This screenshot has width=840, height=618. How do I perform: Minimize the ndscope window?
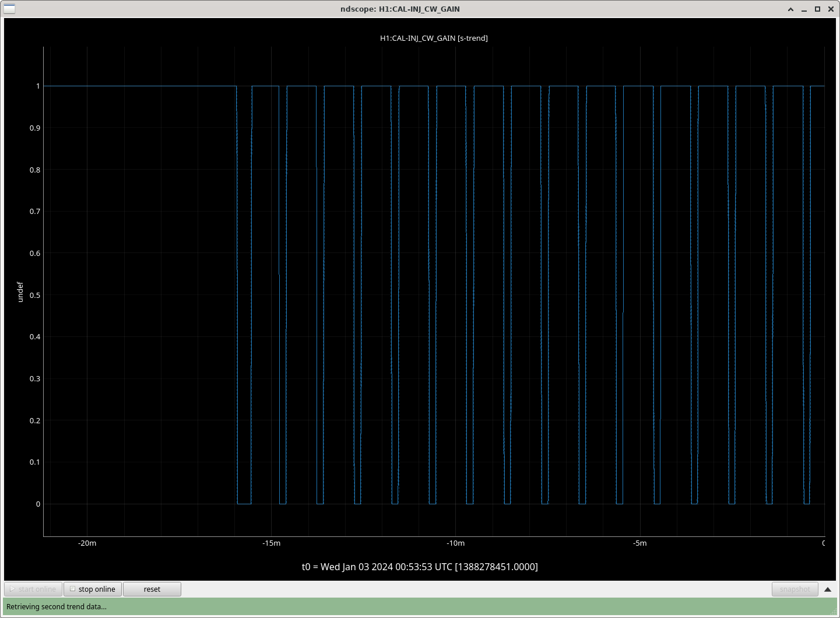coord(804,9)
